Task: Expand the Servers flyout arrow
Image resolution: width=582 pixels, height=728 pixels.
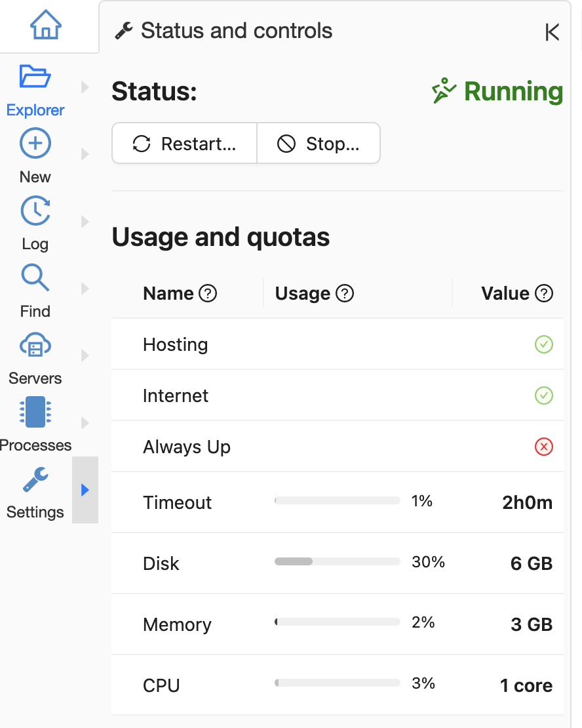Action: coord(85,355)
